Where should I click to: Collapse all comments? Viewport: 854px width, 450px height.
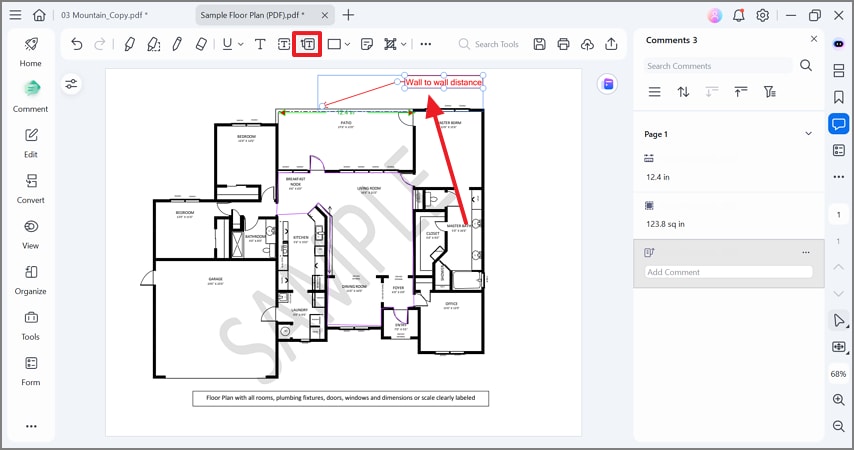point(740,92)
